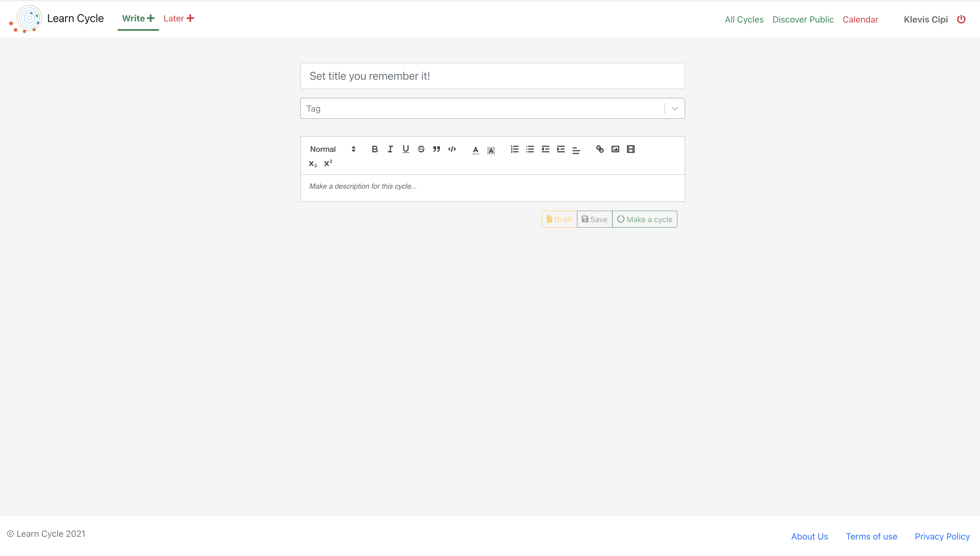
Task: Insert an image into the editor
Action: point(615,149)
